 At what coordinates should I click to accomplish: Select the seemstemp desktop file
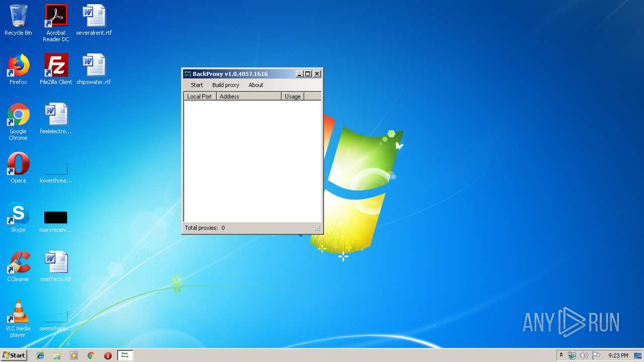coord(56,320)
